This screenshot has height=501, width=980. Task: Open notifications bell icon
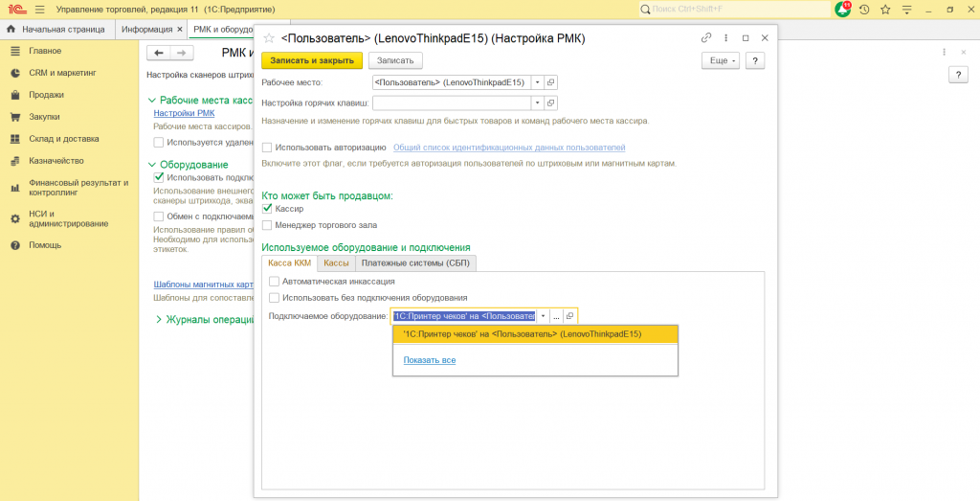[x=842, y=10]
